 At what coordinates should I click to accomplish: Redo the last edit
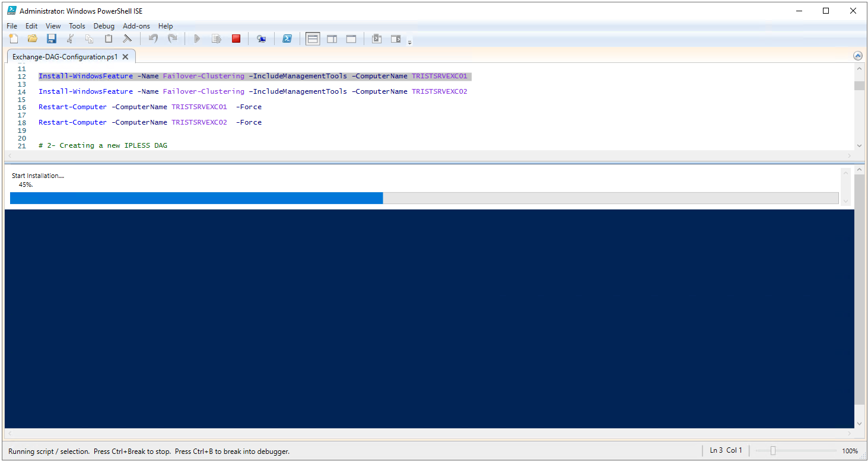coord(172,39)
